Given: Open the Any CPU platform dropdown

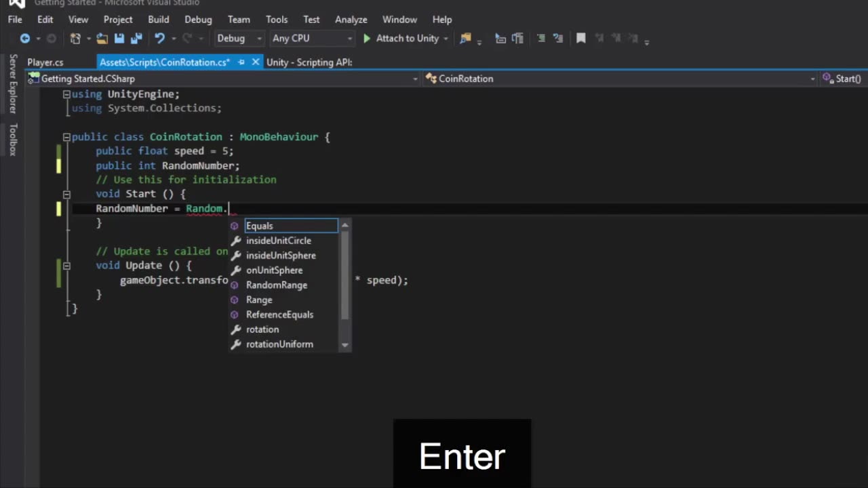Looking at the screenshot, I should pyautogui.click(x=313, y=39).
